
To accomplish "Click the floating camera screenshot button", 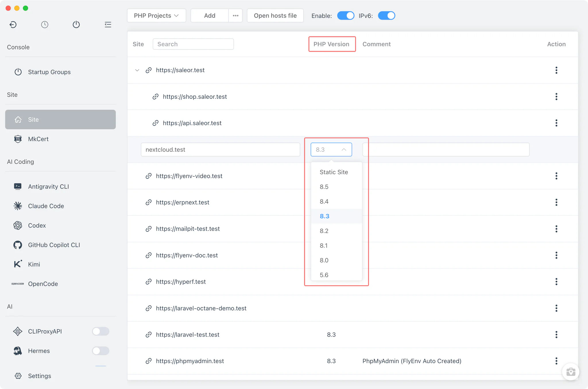I will [x=570, y=372].
